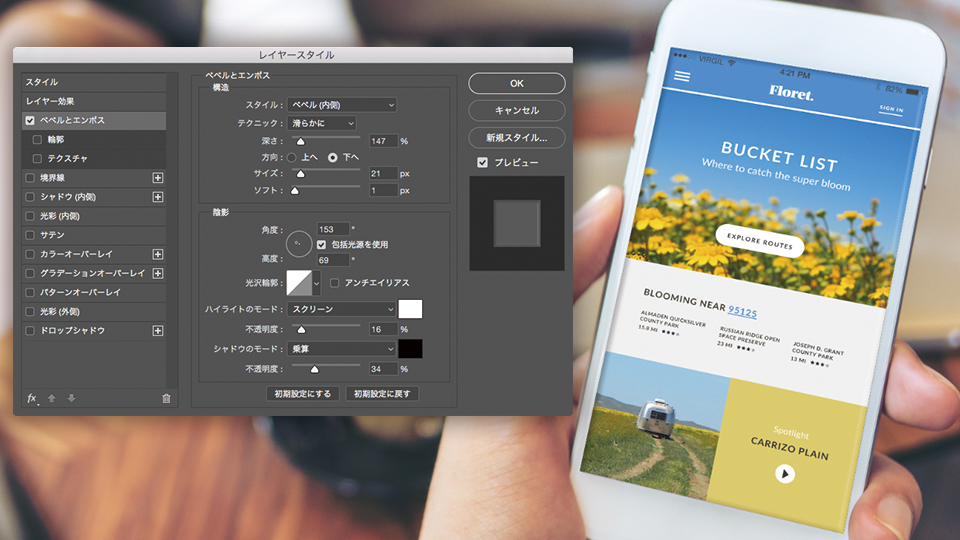960x540 pixels.
Task: Add another シャドウ (内側) with plus icon
Action: click(158, 197)
